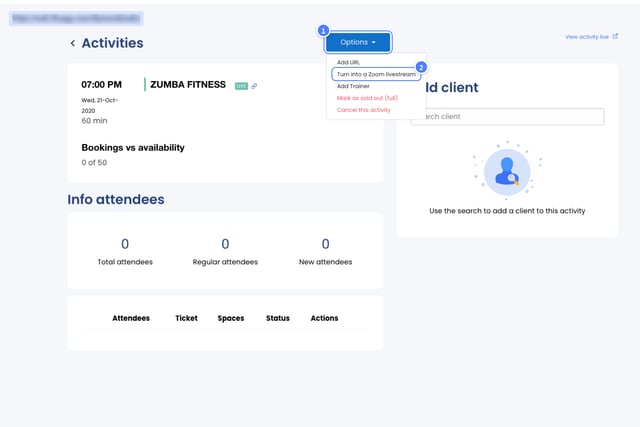Click the 07:00 PM activity time

tap(102, 85)
